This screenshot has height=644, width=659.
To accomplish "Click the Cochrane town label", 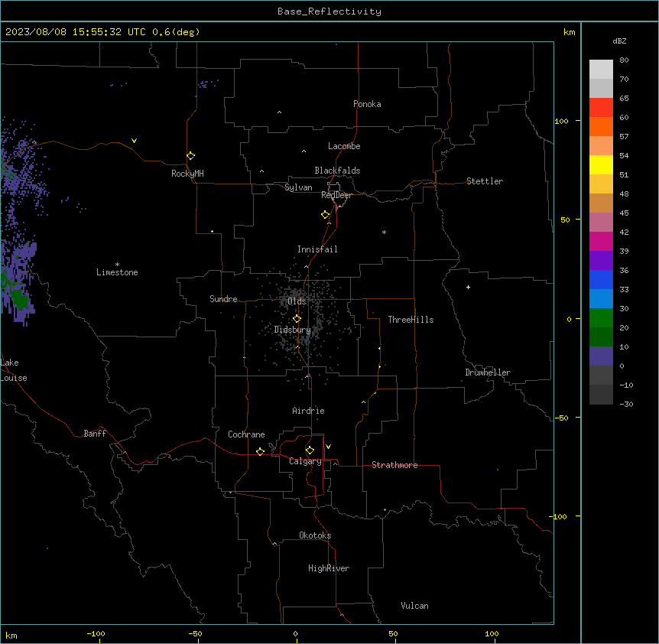I will click(246, 434).
